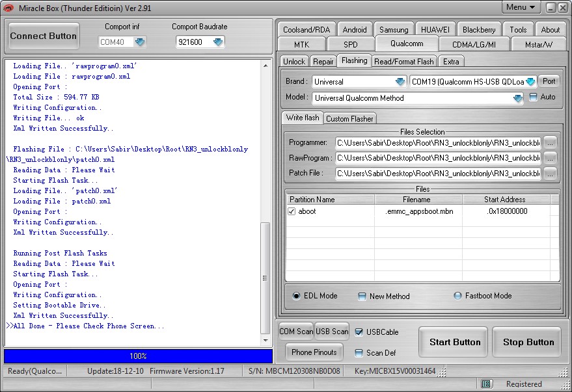
Task: Select EDL Mode radio button
Action: (x=296, y=296)
